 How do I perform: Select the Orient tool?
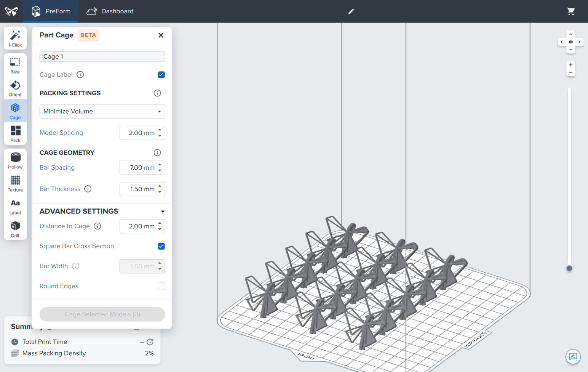tap(15, 88)
